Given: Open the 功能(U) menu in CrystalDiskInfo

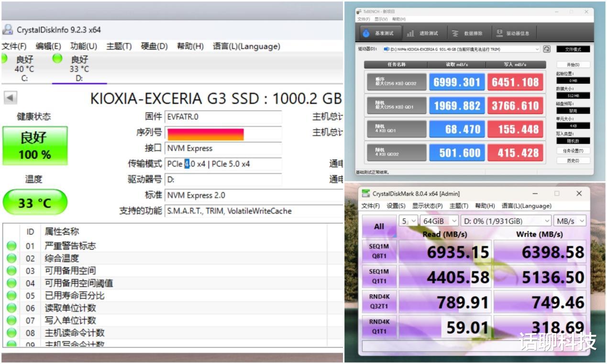Looking at the screenshot, I should (x=84, y=46).
